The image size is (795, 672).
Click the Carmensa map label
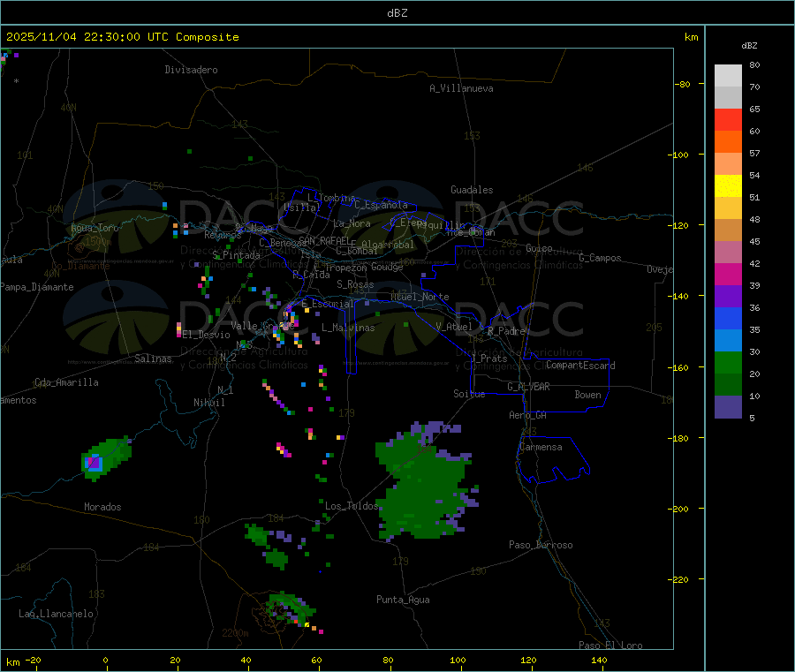pyautogui.click(x=541, y=447)
